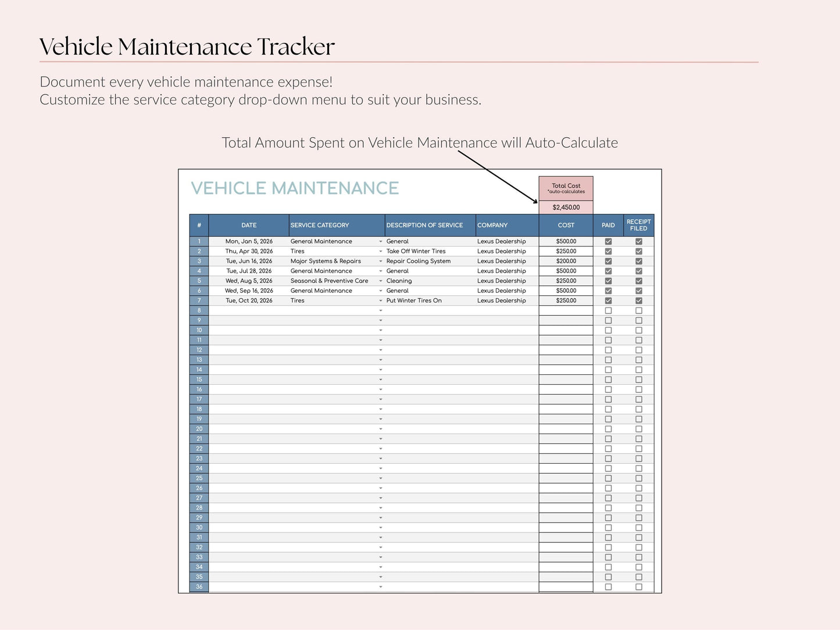Select the Cleaning description cell

coord(430,281)
